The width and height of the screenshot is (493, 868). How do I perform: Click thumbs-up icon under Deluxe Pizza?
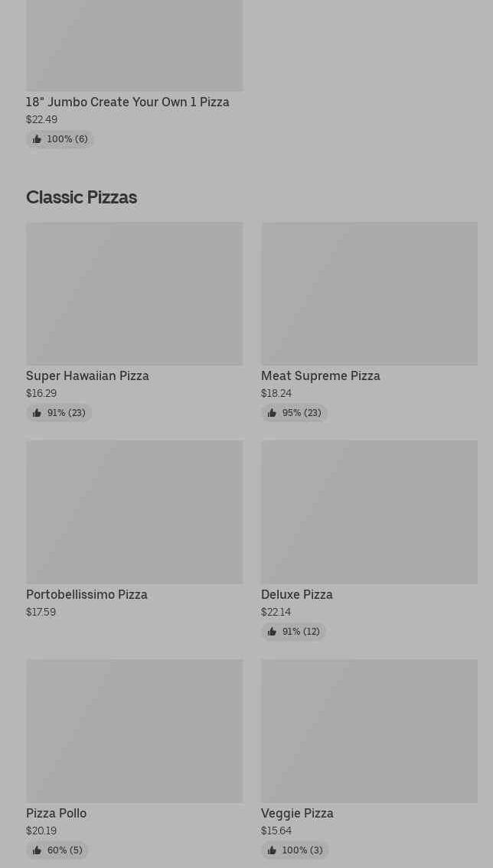click(272, 632)
